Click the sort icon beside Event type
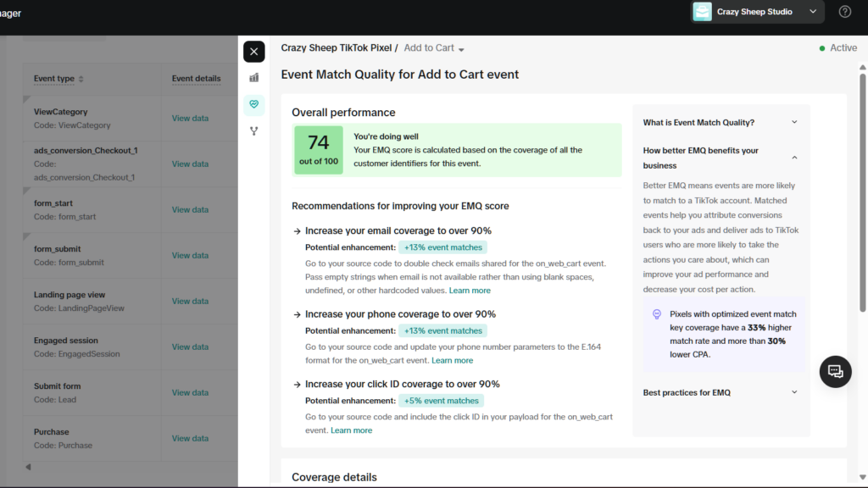Viewport: 868px width, 488px height. (x=81, y=80)
